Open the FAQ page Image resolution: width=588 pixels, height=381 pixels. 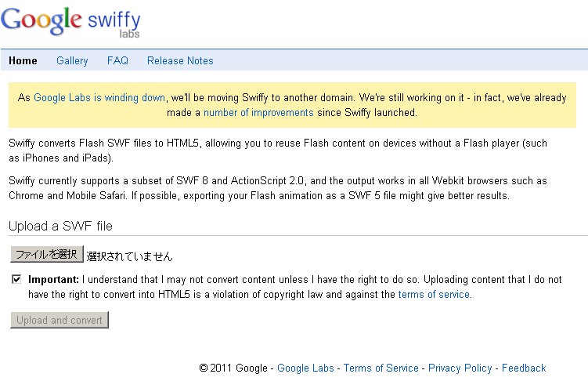pos(117,60)
